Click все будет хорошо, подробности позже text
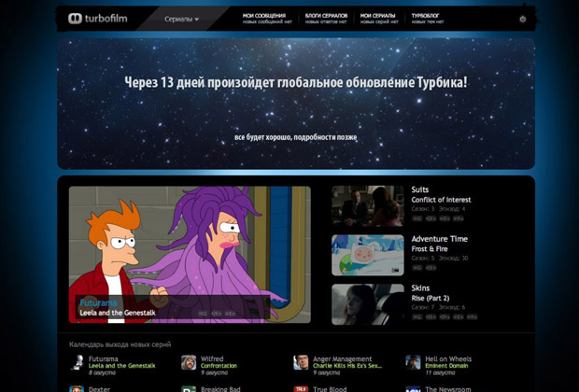 (x=296, y=137)
